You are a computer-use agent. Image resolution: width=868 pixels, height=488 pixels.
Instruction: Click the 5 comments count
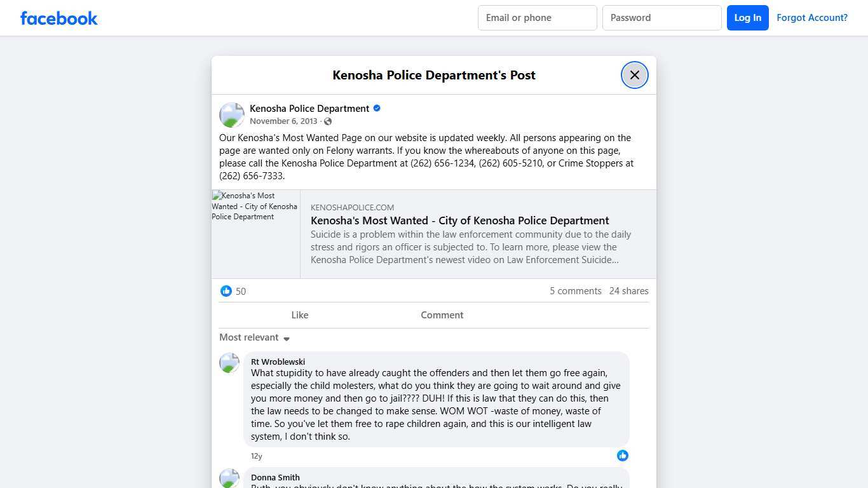tap(575, 290)
